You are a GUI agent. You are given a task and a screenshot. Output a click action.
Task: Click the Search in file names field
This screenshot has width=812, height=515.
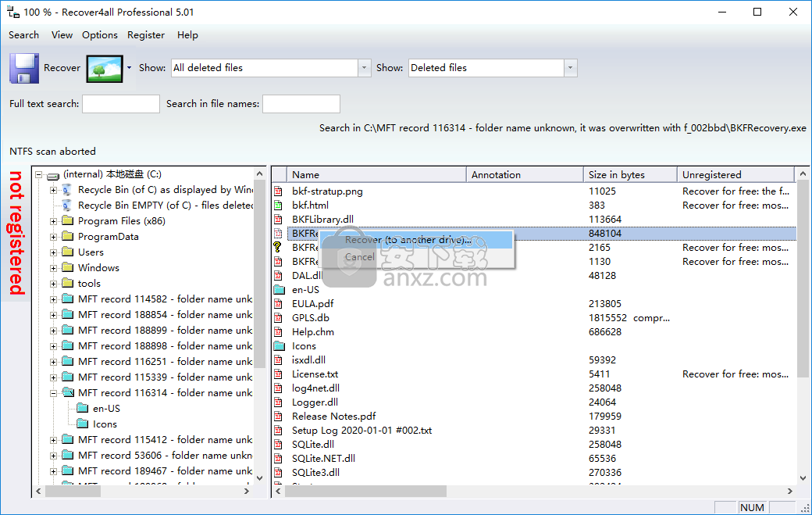click(x=301, y=104)
